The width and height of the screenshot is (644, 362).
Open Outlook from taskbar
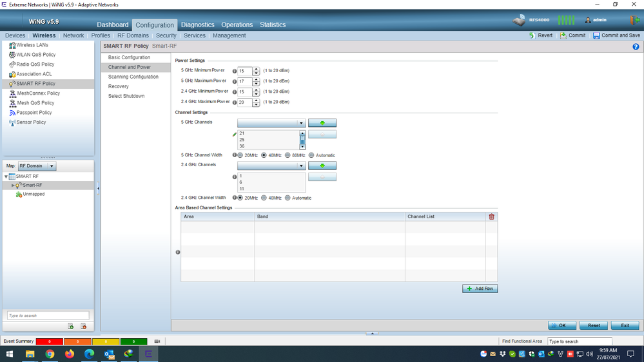109,354
